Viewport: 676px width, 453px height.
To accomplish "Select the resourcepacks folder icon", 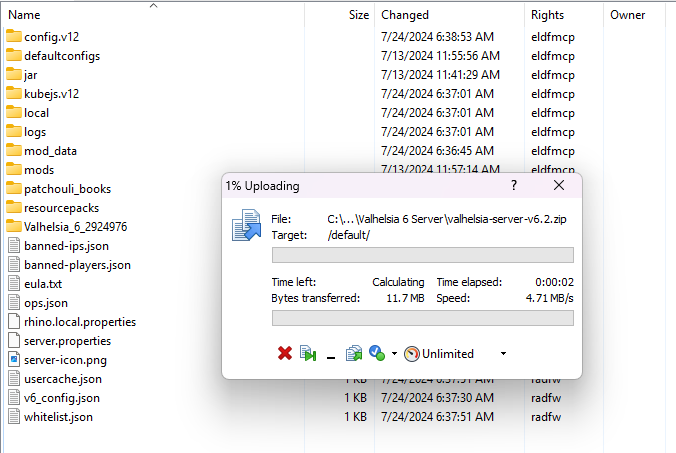I will coord(14,207).
